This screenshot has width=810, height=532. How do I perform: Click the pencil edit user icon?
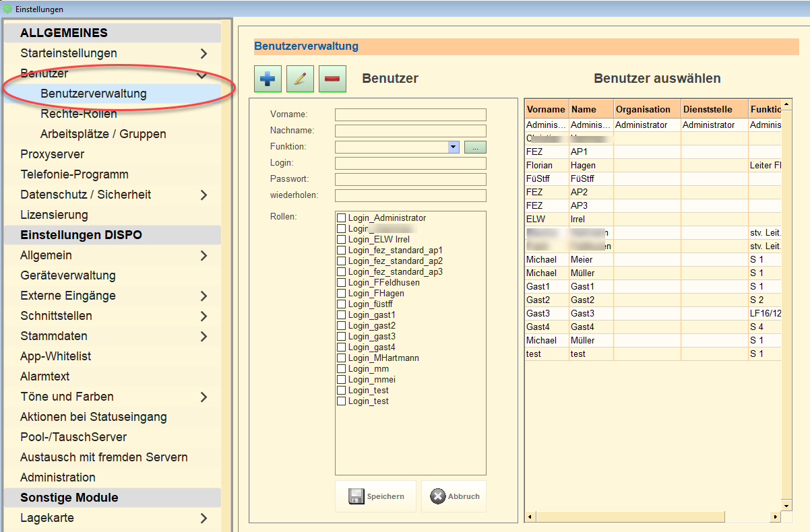[300, 79]
